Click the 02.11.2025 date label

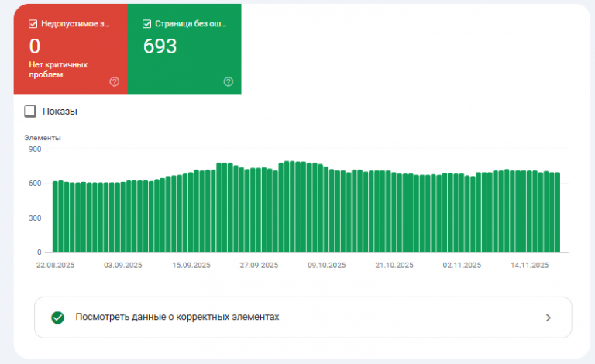(462, 265)
